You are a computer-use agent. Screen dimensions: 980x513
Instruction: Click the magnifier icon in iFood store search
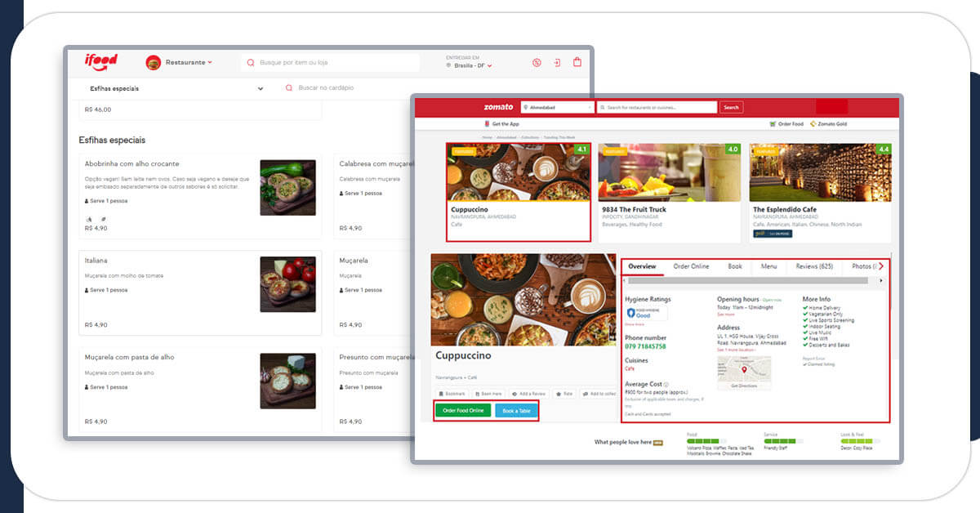(x=252, y=62)
